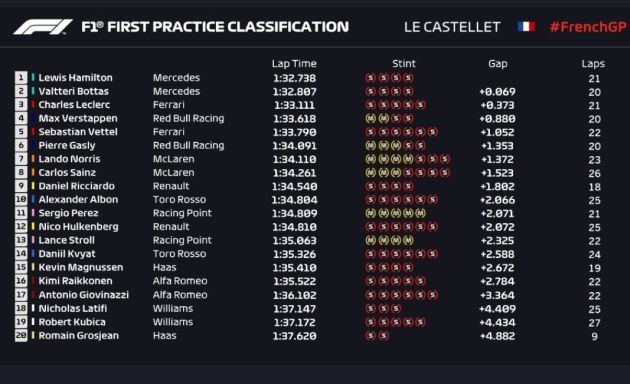
Task: Select the Gap column header
Action: 497,63
